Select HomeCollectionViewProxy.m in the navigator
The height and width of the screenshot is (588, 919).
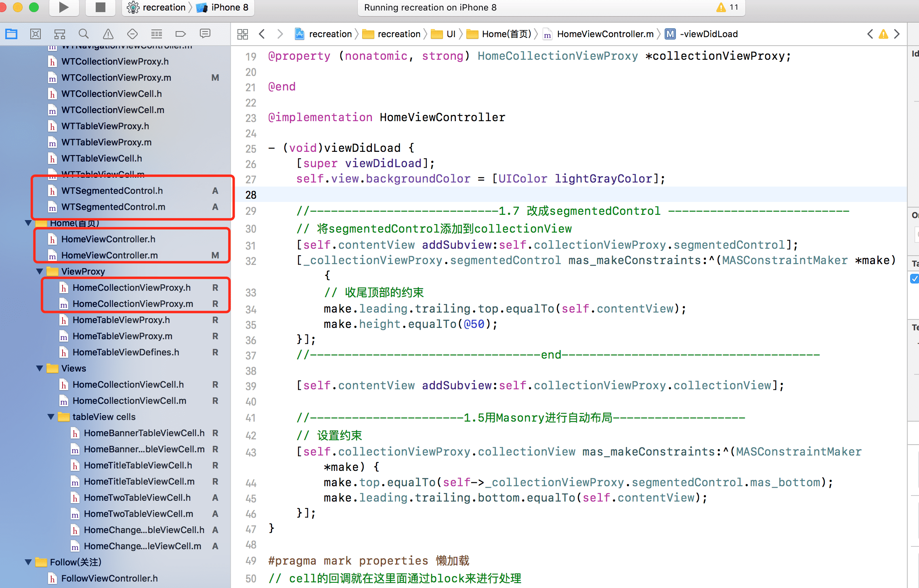pos(131,304)
